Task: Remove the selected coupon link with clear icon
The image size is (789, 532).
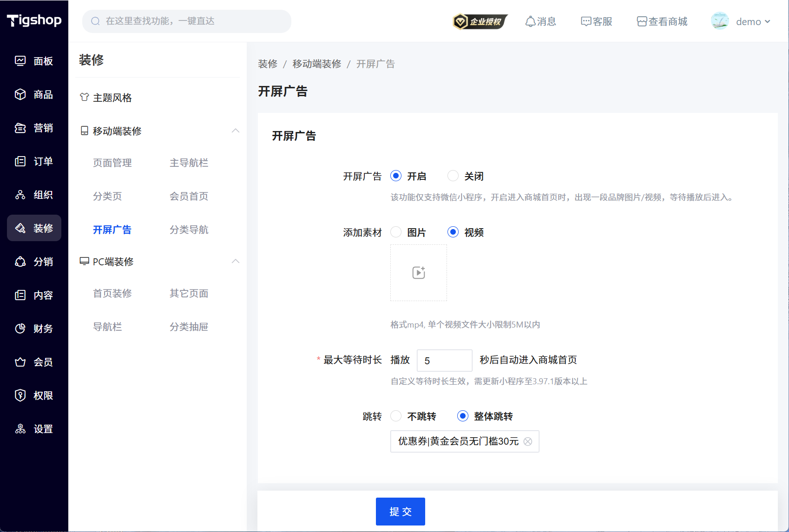Action: coord(528,441)
